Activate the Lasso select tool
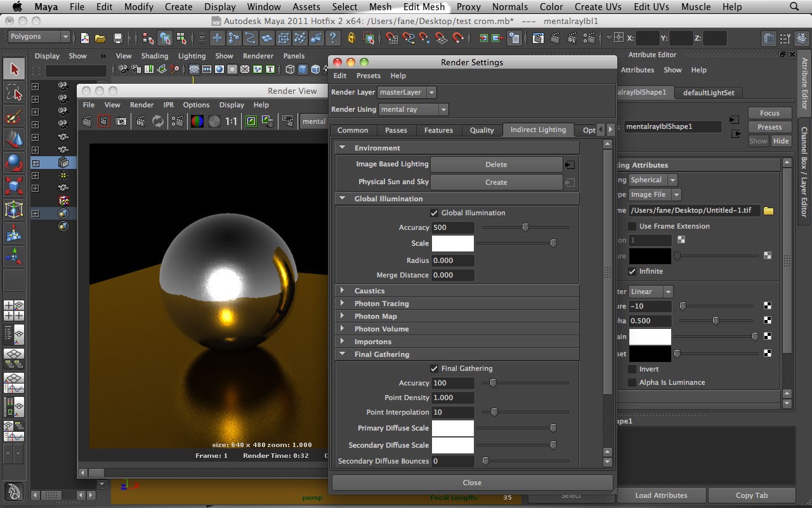Screen dimensions: 812x508 point(14,93)
